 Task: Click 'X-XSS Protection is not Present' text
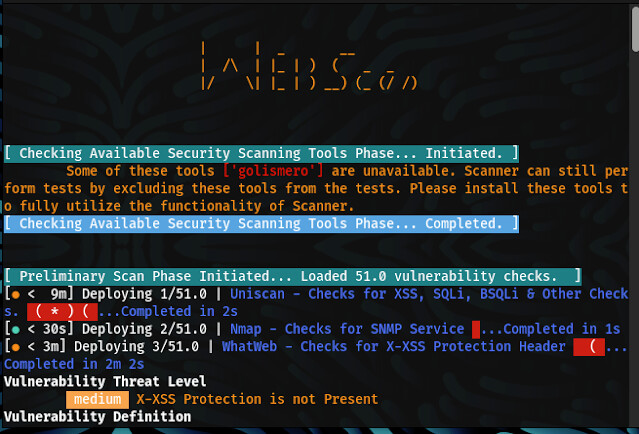(x=257, y=399)
